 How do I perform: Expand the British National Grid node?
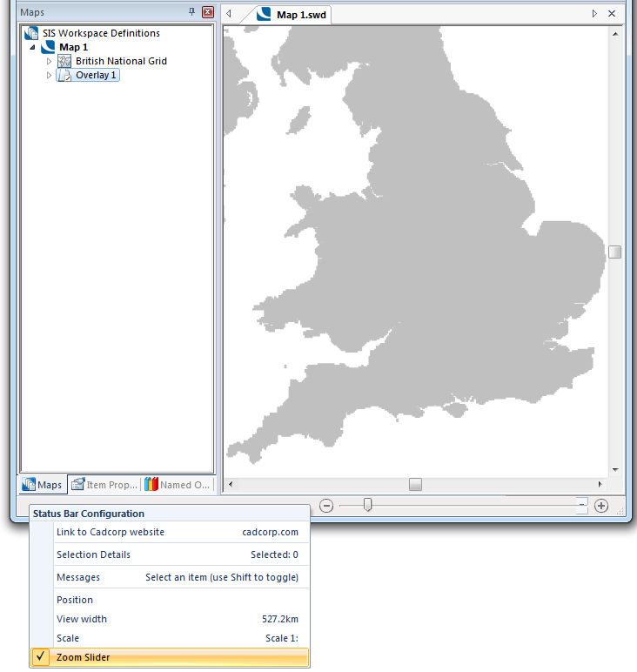pyautogui.click(x=50, y=61)
